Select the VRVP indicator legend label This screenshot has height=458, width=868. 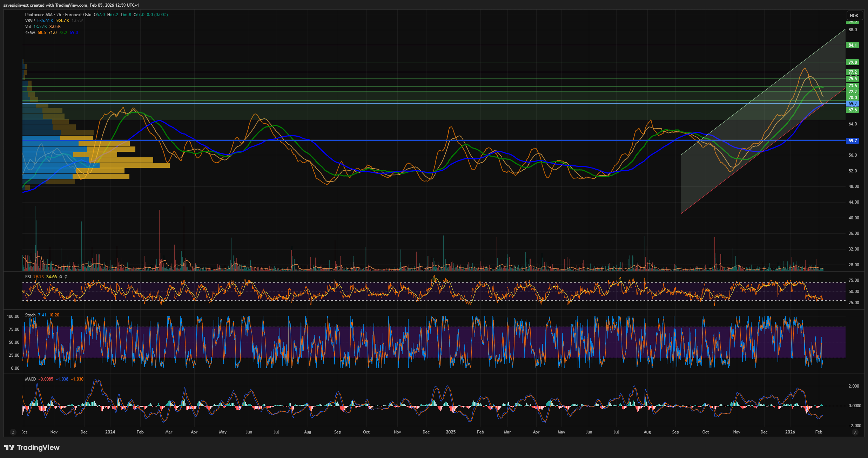30,21
